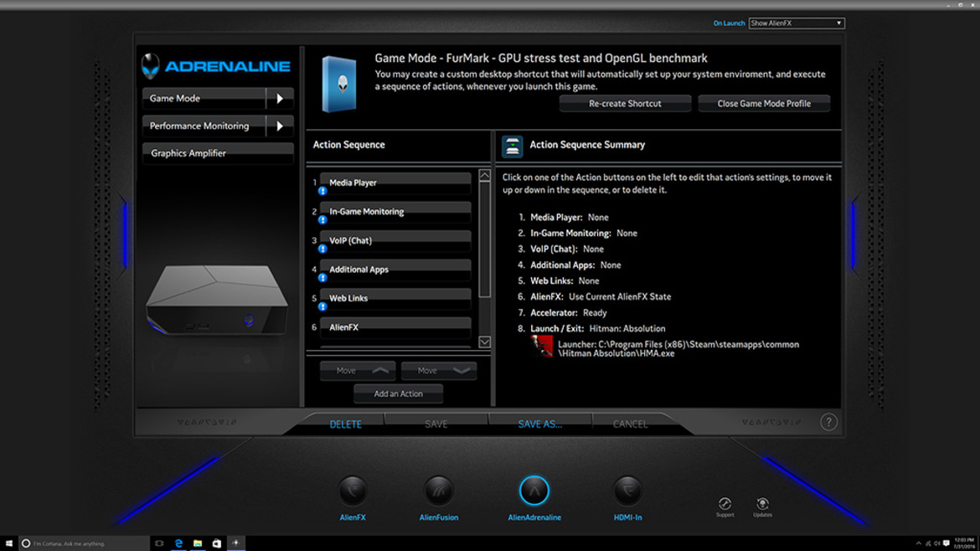This screenshot has height=551, width=980.
Task: Click the Hitman Absolution launcher icon
Action: coord(542,347)
